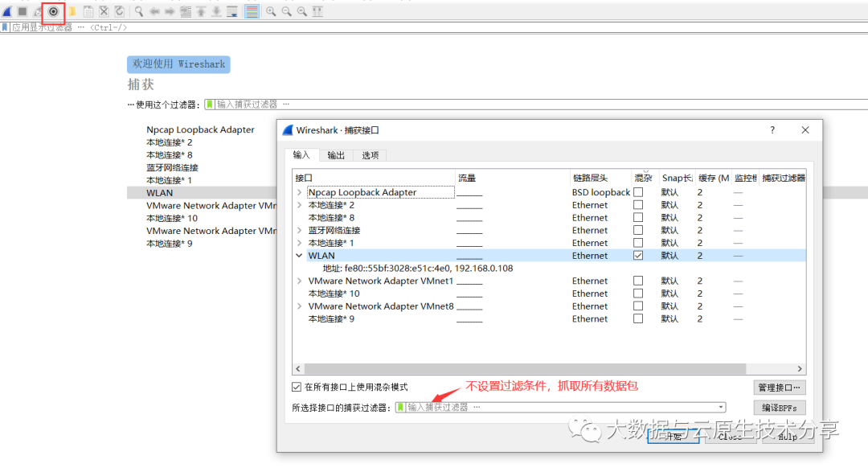Tick promiscuous checkbox for VMnet8 adapter
This screenshot has height=468, width=868.
pyautogui.click(x=638, y=306)
